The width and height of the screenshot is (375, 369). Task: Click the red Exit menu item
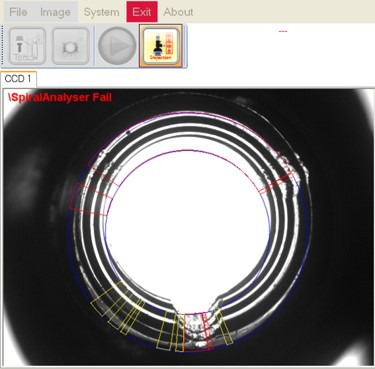[142, 12]
